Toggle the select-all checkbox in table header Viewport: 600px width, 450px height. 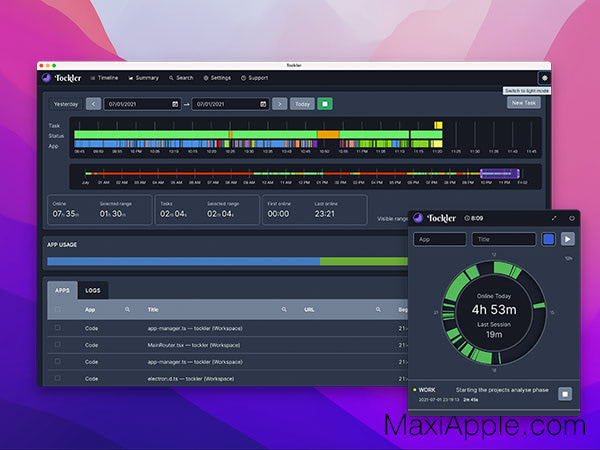pyautogui.click(x=58, y=309)
